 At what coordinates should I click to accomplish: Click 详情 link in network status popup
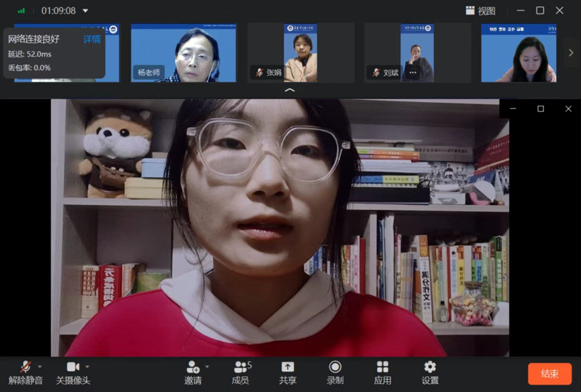[x=91, y=40]
